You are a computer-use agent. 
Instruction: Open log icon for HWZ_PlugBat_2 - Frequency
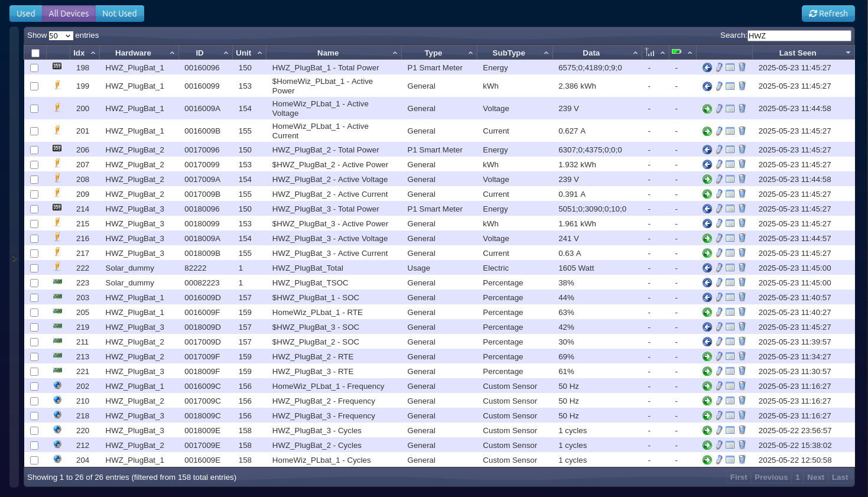tap(730, 401)
